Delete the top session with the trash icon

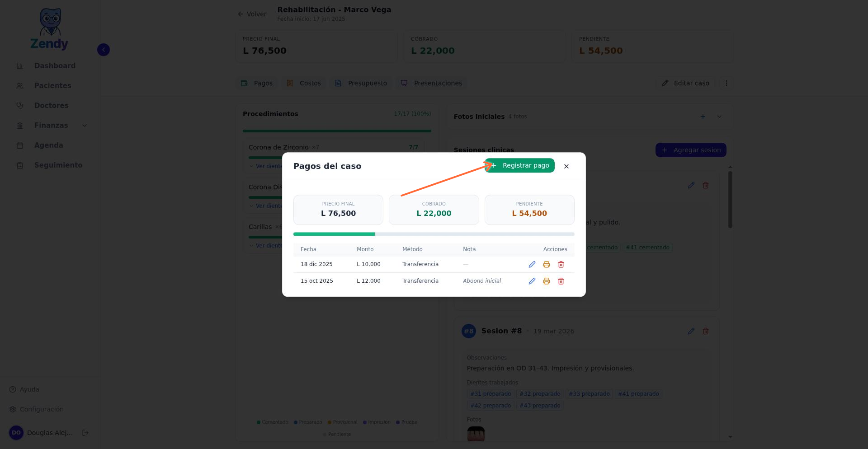tap(706, 185)
